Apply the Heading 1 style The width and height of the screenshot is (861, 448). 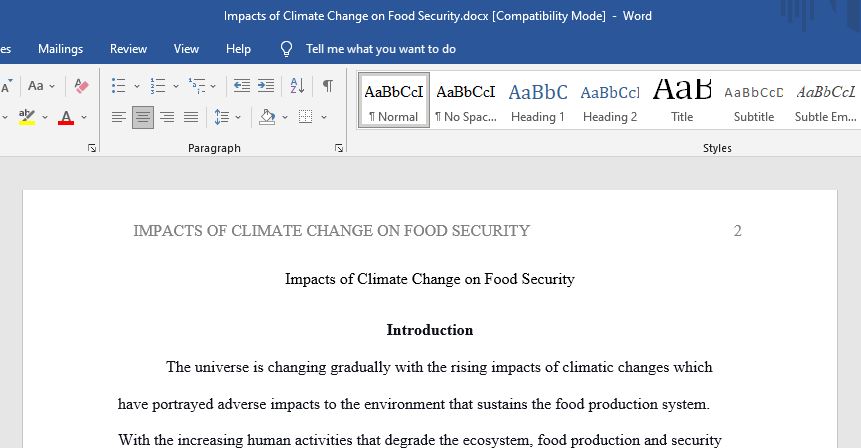[x=538, y=101]
